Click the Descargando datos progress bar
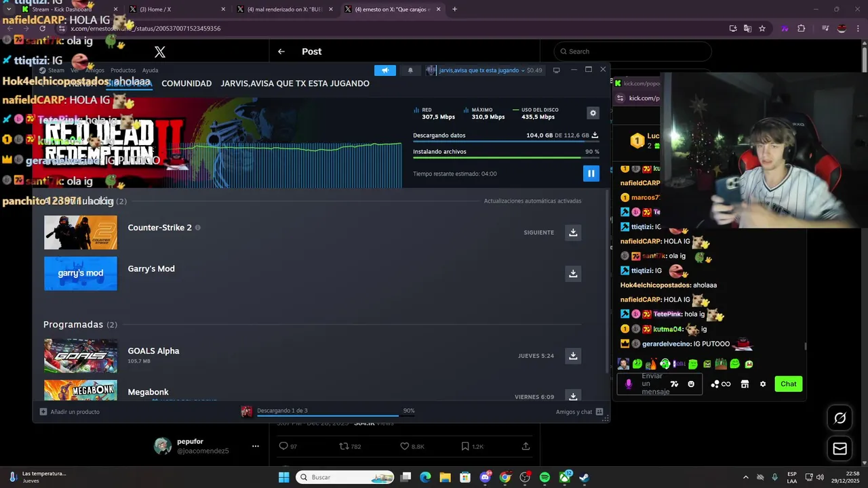Image resolution: width=868 pixels, height=488 pixels. (506, 141)
